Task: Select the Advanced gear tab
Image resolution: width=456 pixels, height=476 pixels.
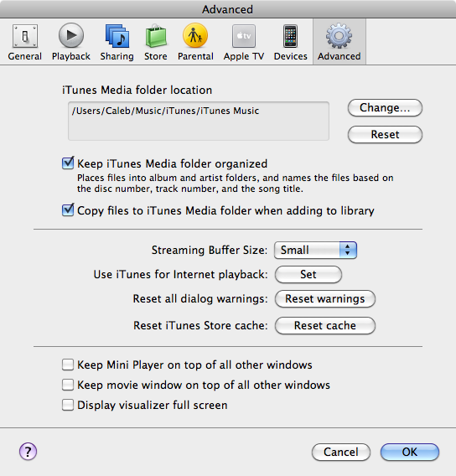Action: [339, 43]
